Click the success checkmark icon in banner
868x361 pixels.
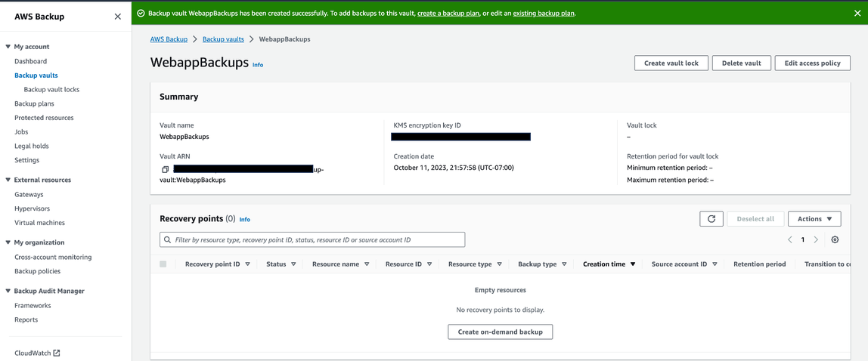[x=141, y=13]
